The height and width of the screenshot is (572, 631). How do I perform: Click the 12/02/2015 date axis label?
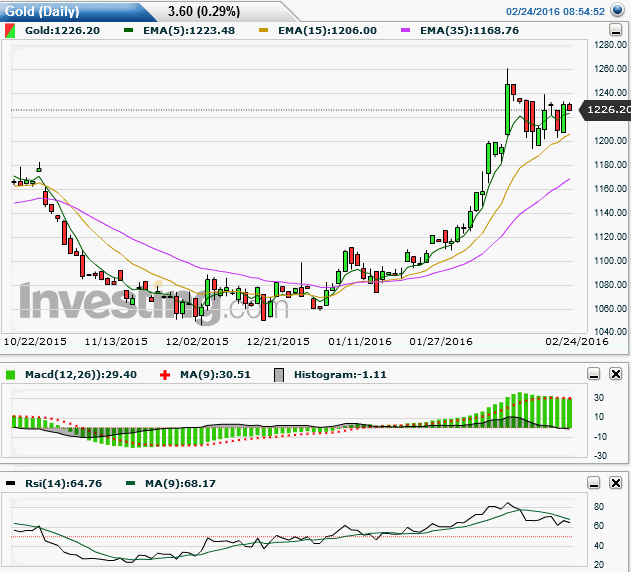coord(197,342)
